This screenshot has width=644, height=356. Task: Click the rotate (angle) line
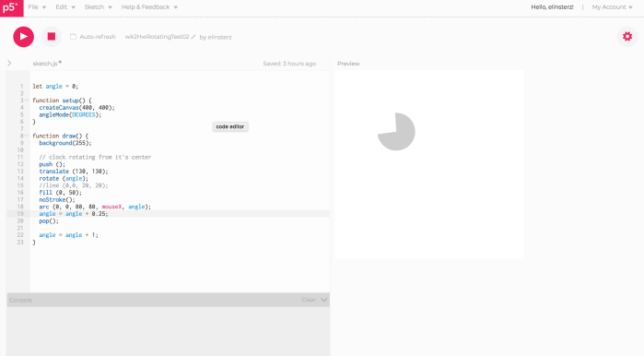click(x=64, y=178)
